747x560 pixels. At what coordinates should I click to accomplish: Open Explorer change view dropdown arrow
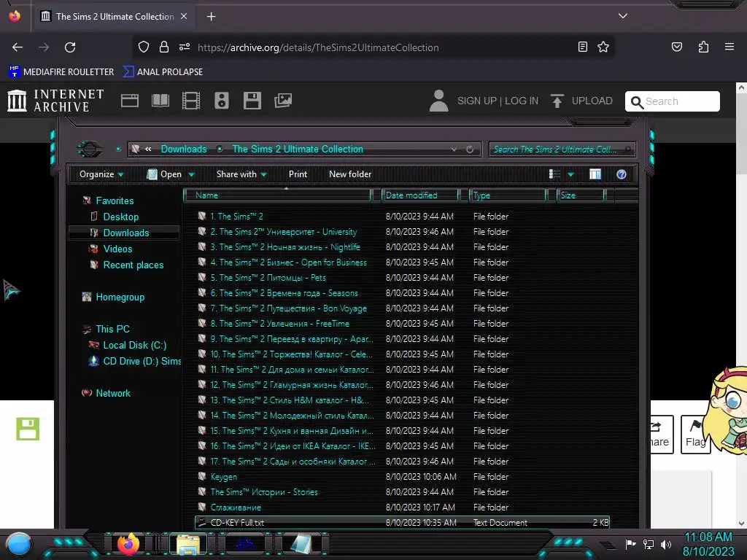570,175
